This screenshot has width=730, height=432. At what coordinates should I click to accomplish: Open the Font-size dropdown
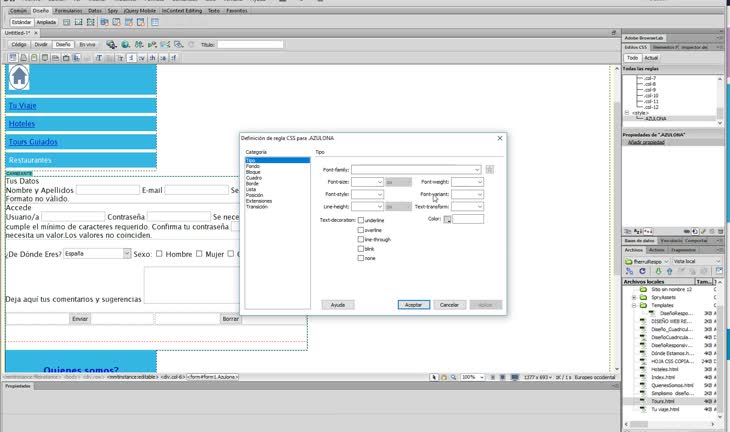pyautogui.click(x=367, y=182)
